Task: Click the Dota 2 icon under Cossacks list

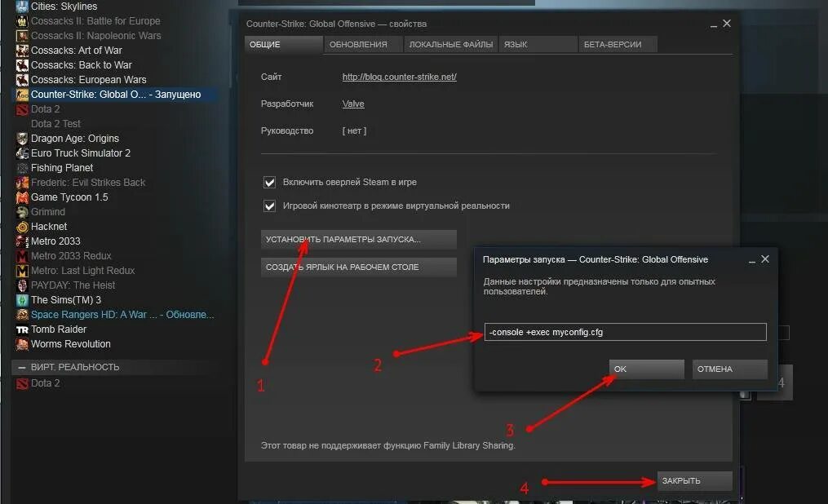Action: [22, 110]
